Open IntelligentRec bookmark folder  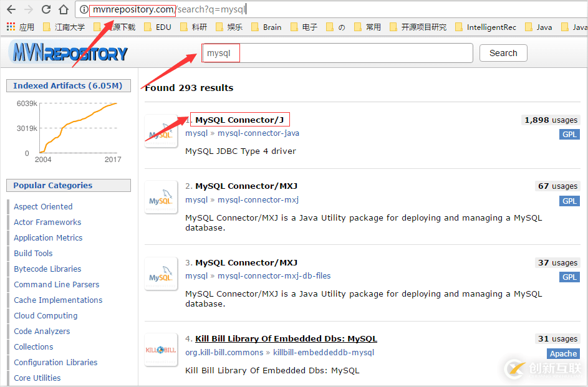[x=486, y=27]
